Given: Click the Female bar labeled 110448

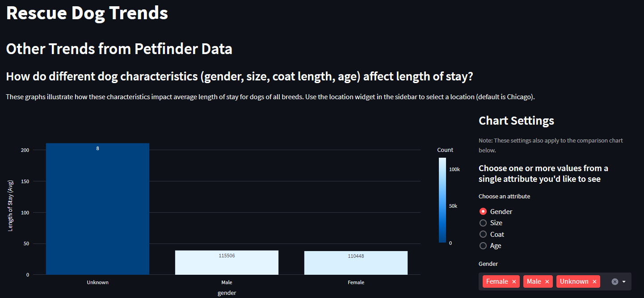Looking at the screenshot, I should [x=356, y=263].
